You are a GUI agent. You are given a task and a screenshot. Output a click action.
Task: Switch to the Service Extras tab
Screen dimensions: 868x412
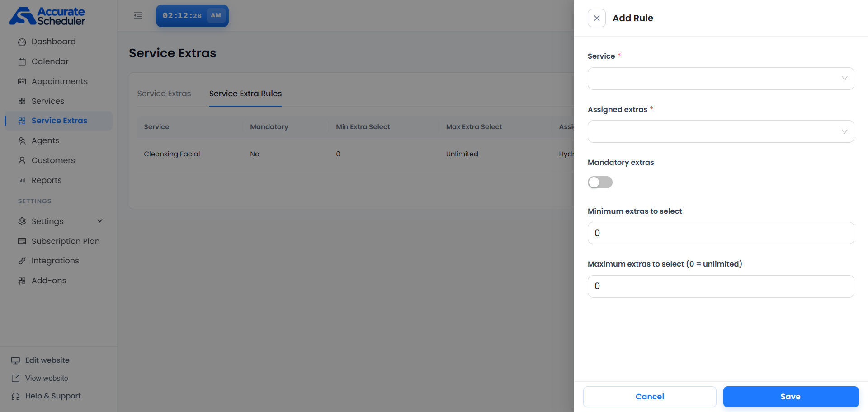click(164, 94)
